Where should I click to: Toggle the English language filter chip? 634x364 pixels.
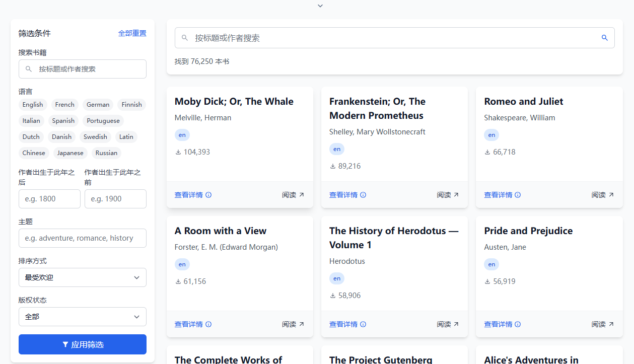(x=32, y=105)
